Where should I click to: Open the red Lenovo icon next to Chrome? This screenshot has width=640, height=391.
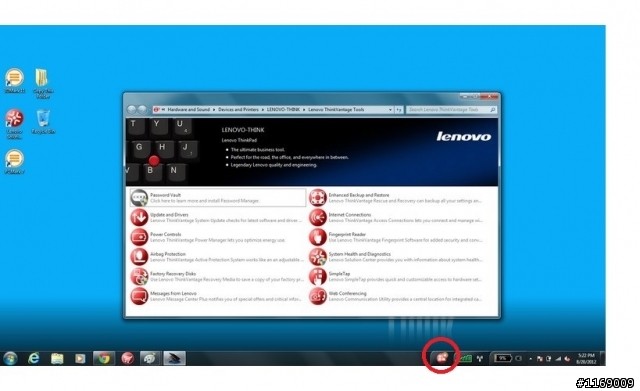127,358
